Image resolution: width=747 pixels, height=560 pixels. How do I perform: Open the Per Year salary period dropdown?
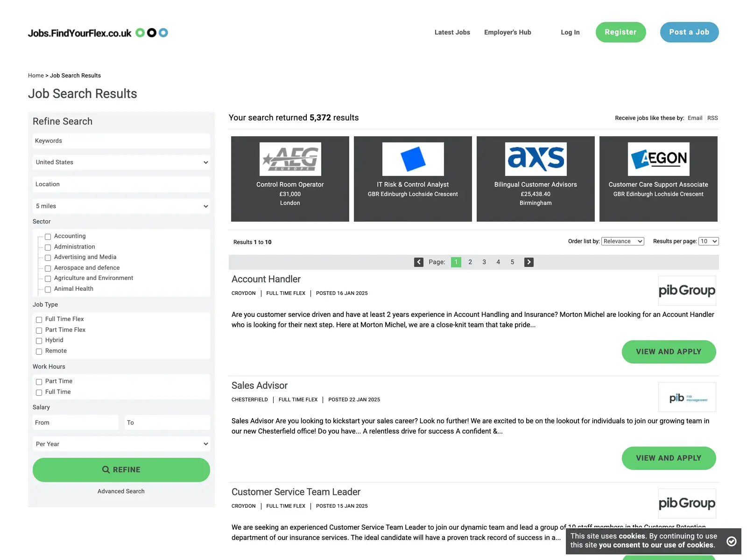pyautogui.click(x=121, y=444)
